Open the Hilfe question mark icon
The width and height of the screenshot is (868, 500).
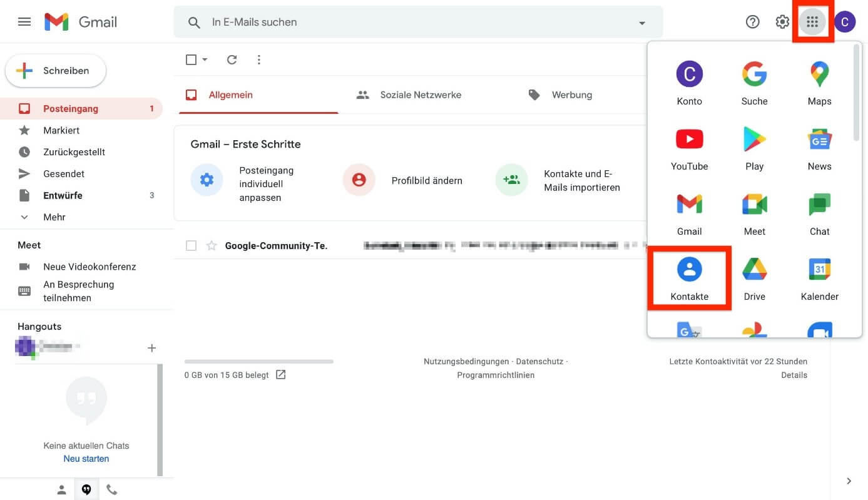point(752,21)
